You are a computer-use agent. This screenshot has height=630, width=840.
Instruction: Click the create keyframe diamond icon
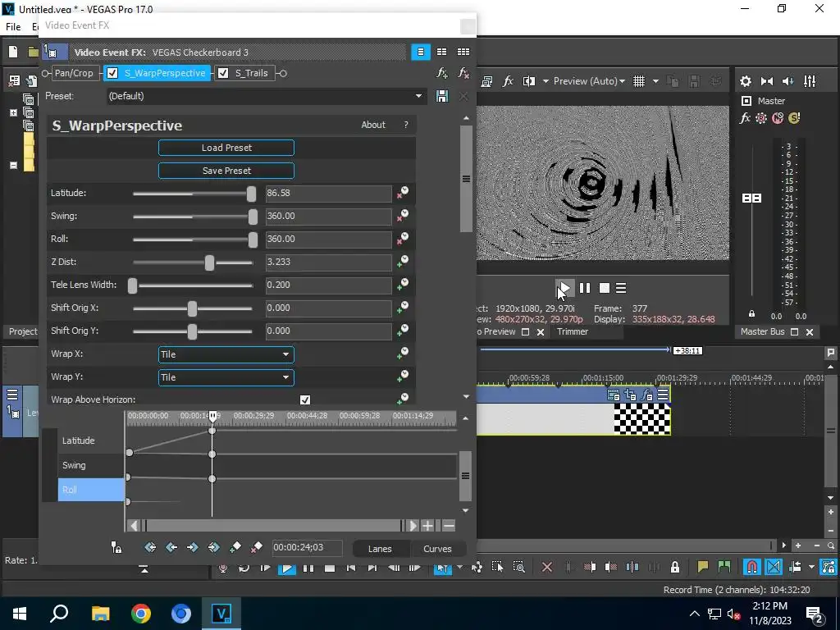[235, 547]
